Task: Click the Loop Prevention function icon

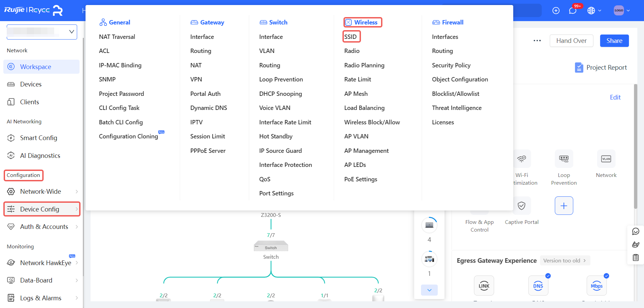Action: [563, 159]
